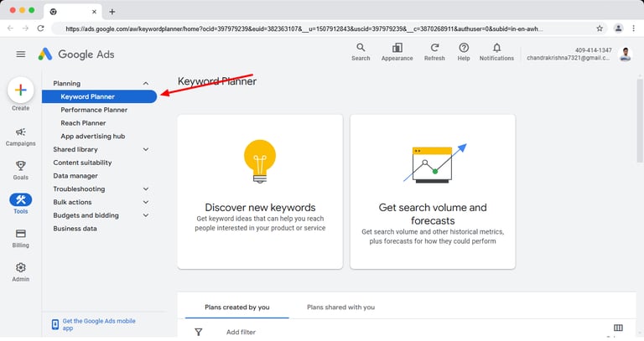Open Reach Planner from the sidebar
This screenshot has width=644, height=341.
point(83,123)
